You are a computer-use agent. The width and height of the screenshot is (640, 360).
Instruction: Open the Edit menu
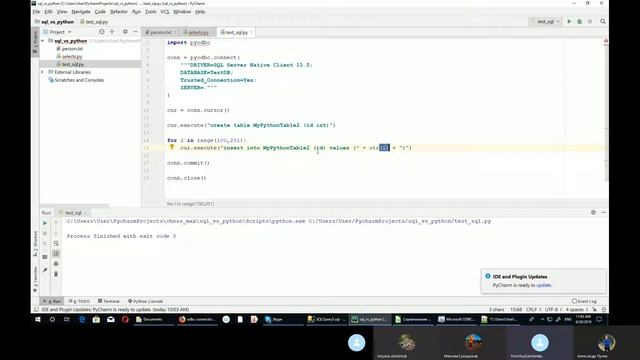pyautogui.click(x=48, y=12)
